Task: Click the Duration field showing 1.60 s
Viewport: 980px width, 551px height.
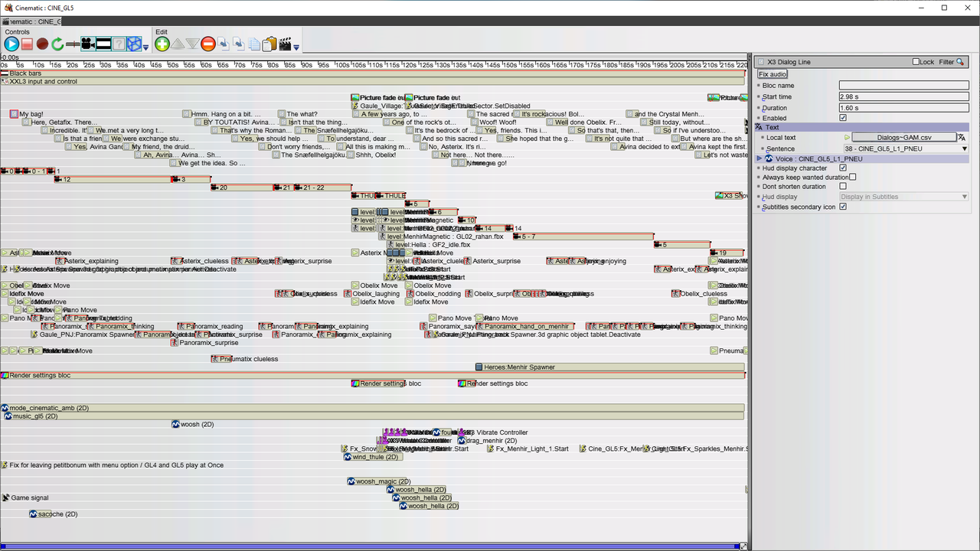Action: pyautogui.click(x=903, y=108)
